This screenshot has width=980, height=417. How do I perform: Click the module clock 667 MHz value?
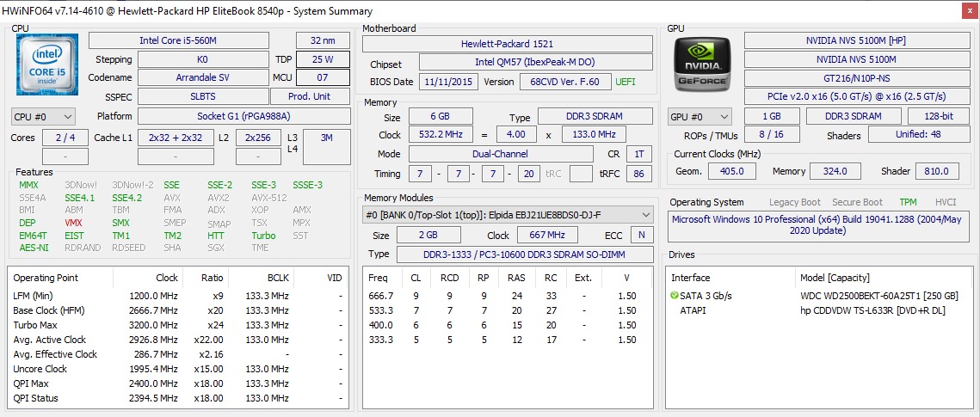[x=548, y=235]
